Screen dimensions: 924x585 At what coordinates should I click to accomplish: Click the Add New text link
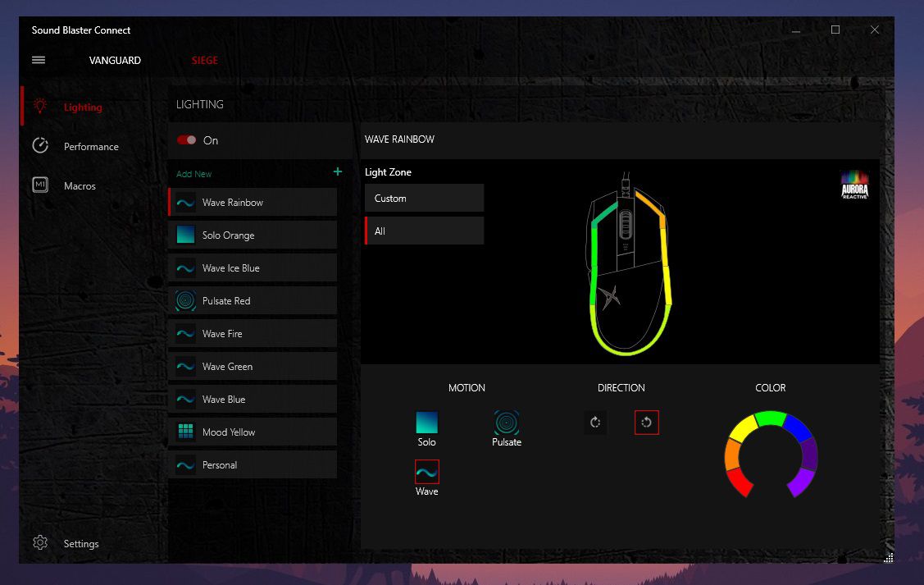pos(193,174)
